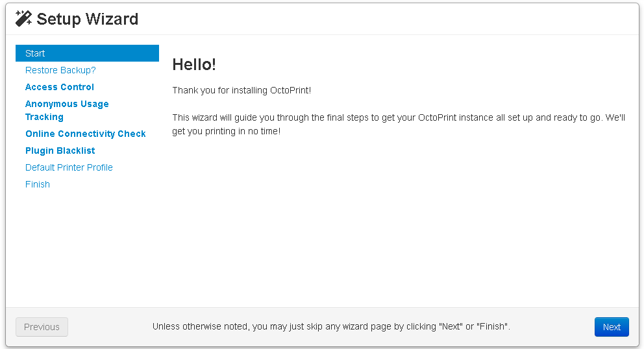
Task: Open the Plugin Blacklist step
Action: (x=60, y=150)
